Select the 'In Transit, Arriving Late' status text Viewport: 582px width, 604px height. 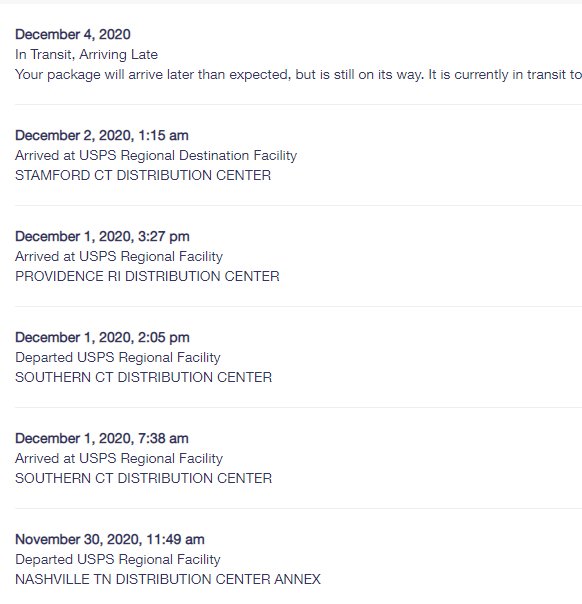pos(86,55)
